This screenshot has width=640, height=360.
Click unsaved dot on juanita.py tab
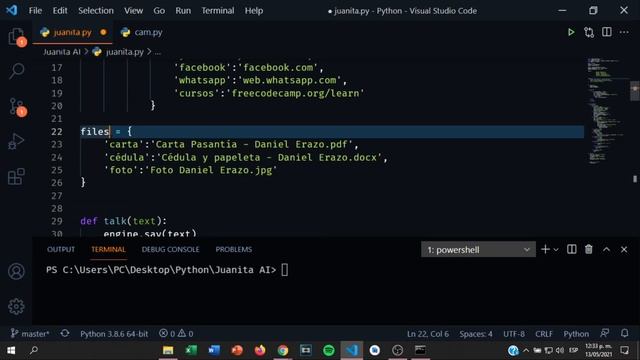[x=103, y=32]
